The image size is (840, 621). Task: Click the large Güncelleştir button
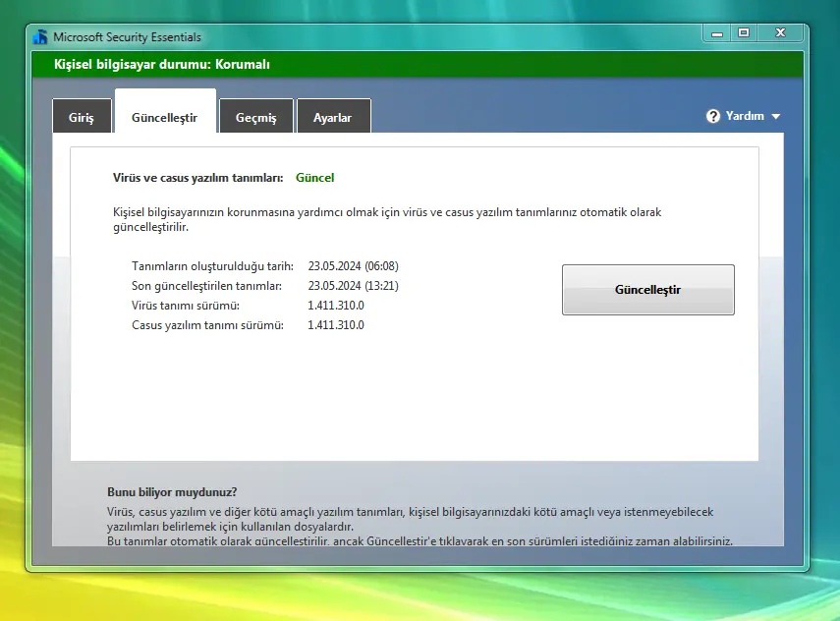click(x=647, y=289)
